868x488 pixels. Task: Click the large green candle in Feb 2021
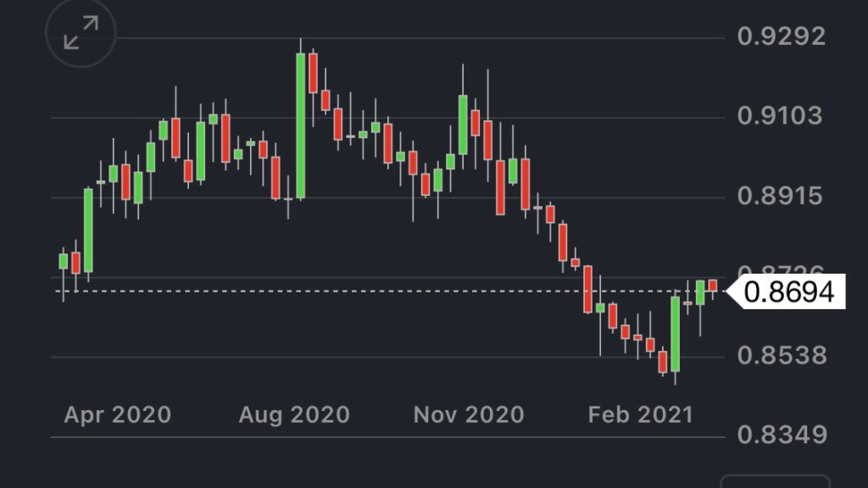676,334
